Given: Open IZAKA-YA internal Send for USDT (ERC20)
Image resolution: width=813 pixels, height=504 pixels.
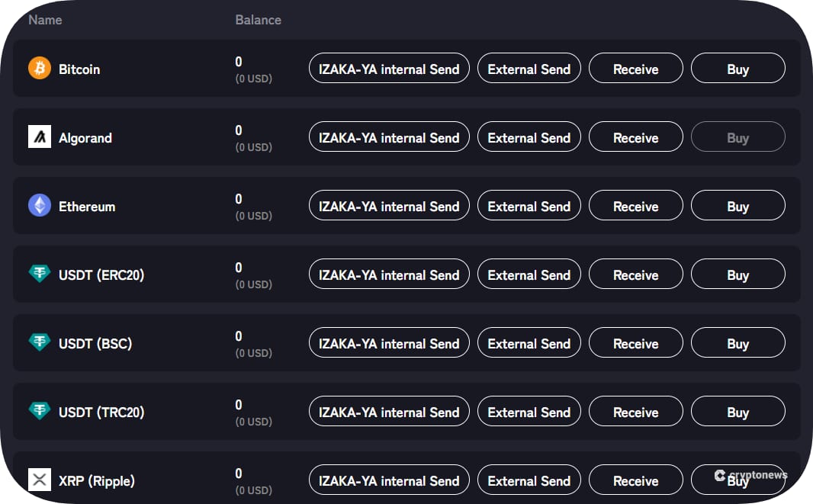Looking at the screenshot, I should pyautogui.click(x=389, y=274).
